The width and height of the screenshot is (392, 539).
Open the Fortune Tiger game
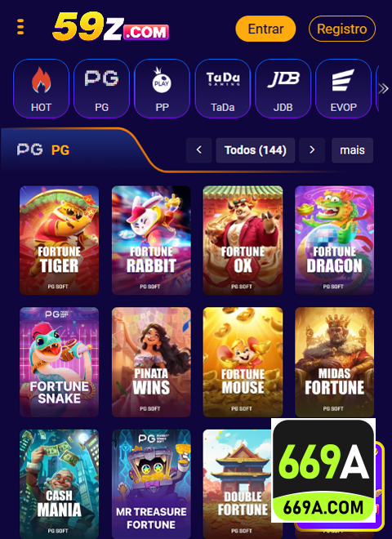pyautogui.click(x=59, y=240)
